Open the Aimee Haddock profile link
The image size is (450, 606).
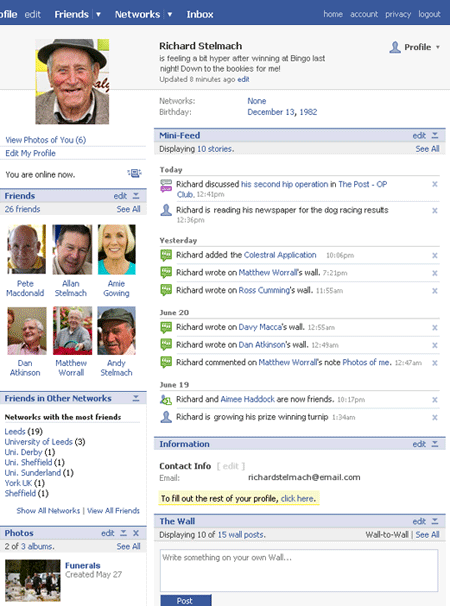pos(247,399)
